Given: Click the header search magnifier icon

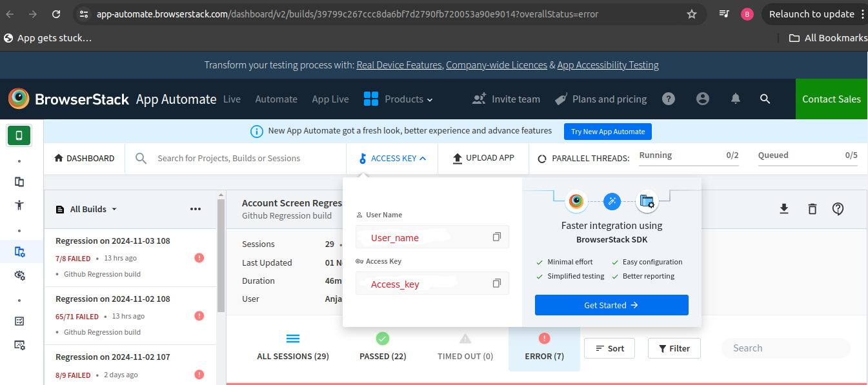Looking at the screenshot, I should pos(765,99).
